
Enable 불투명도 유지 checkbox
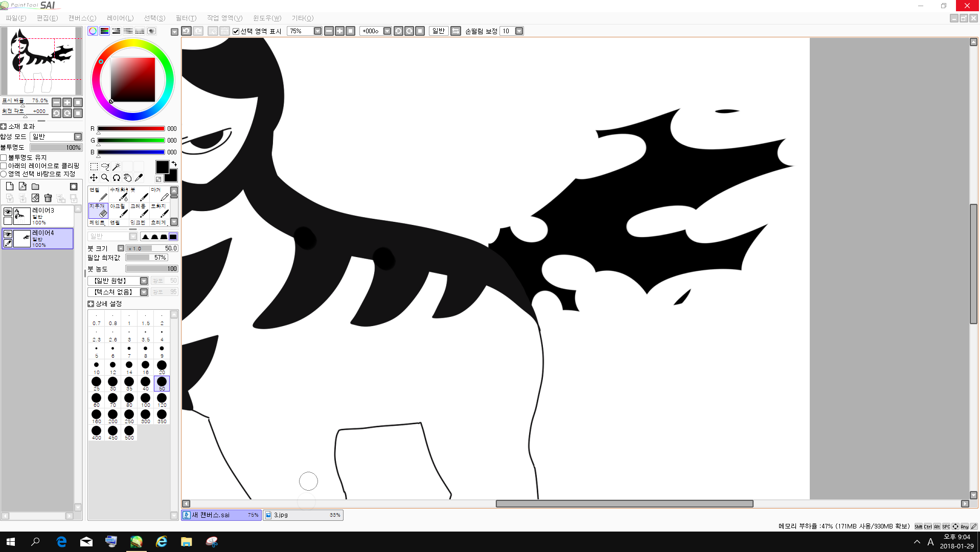coord(4,157)
